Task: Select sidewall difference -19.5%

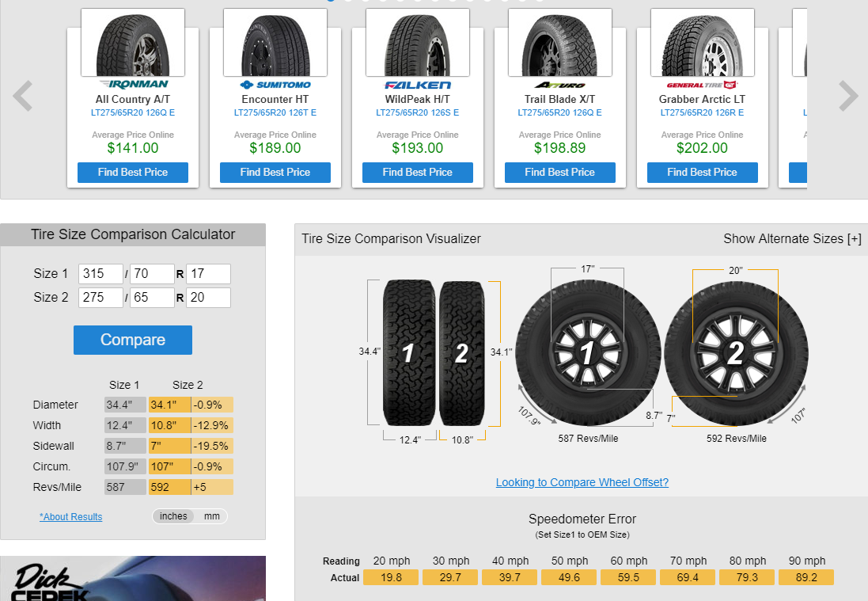Action: tap(213, 446)
